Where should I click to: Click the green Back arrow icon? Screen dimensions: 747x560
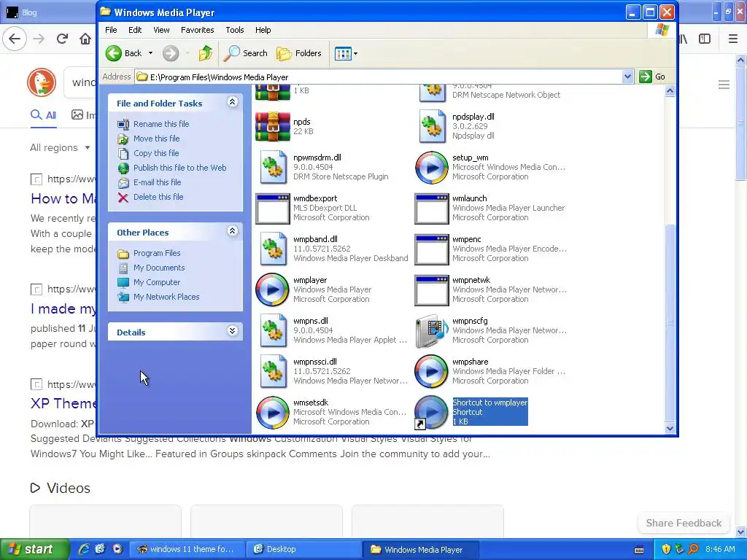tap(113, 53)
